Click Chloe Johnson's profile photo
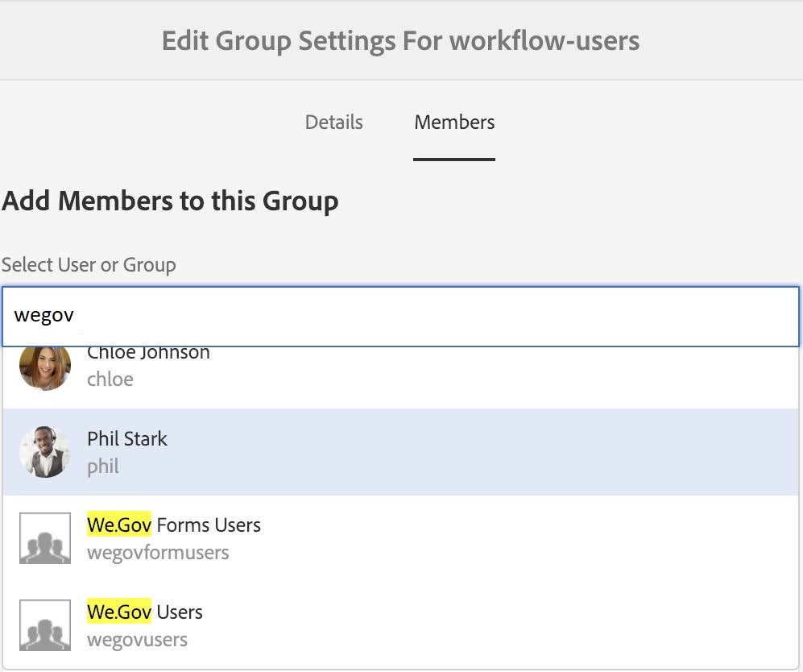The image size is (803, 672). click(45, 367)
